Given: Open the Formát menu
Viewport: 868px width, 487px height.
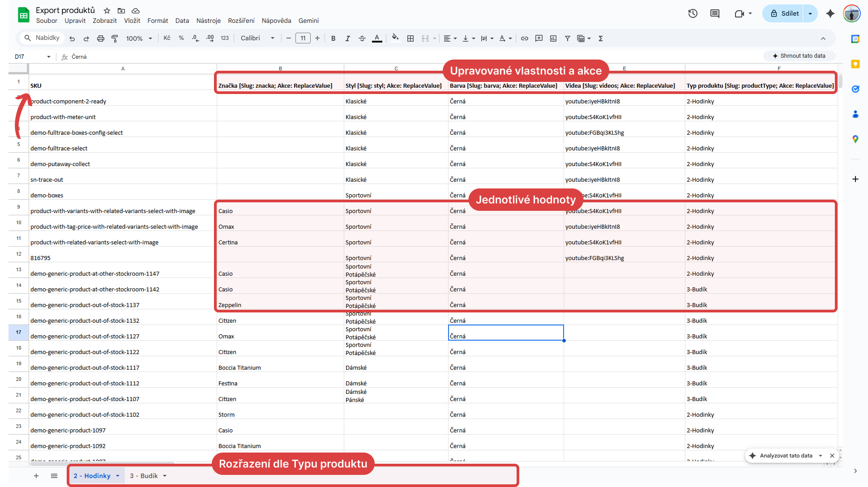Looking at the screenshot, I should pos(158,21).
